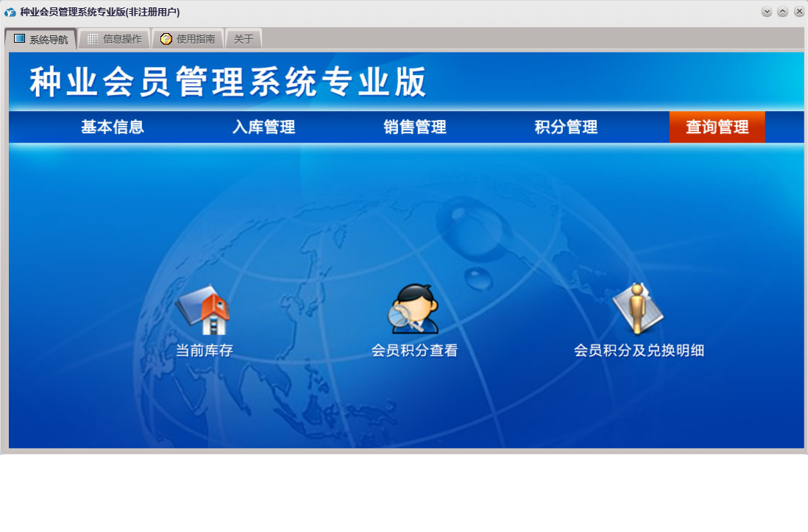
Task: Click the window title text 种业会员管理系统专业版(非注册用户)
Action: click(100, 12)
